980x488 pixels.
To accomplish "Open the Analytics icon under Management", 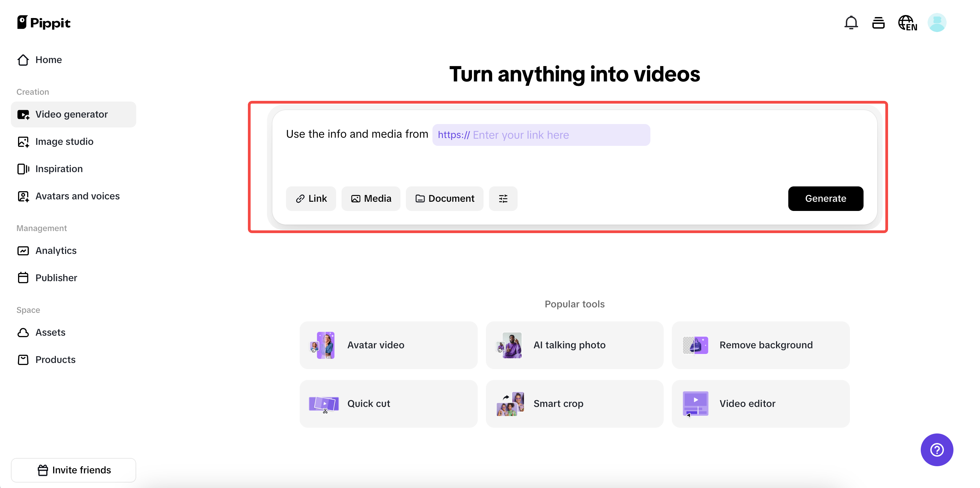I will point(23,250).
